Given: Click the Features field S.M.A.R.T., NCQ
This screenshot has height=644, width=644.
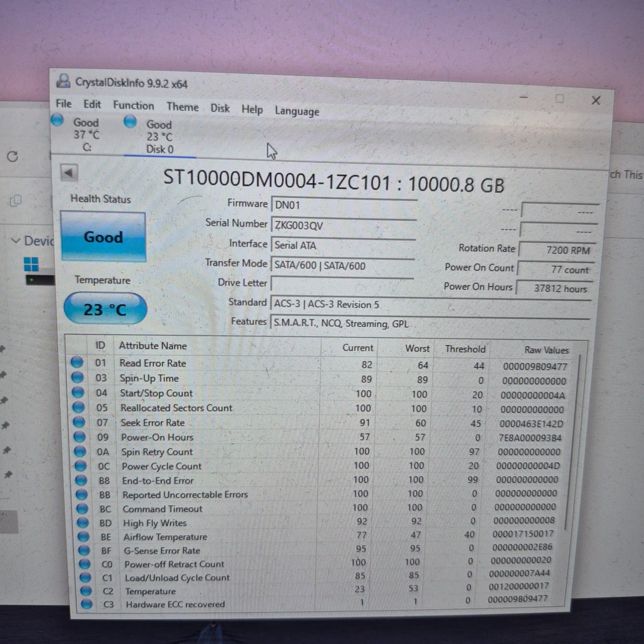Looking at the screenshot, I should [x=430, y=324].
